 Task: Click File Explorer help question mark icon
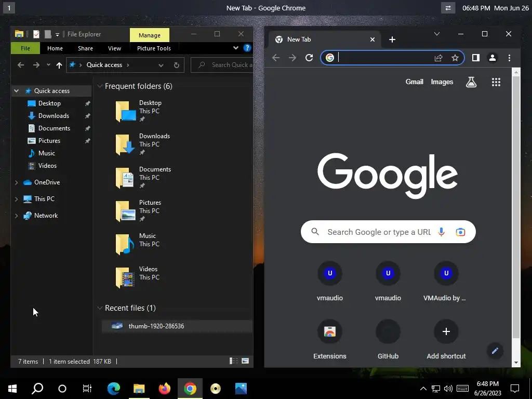point(247,48)
